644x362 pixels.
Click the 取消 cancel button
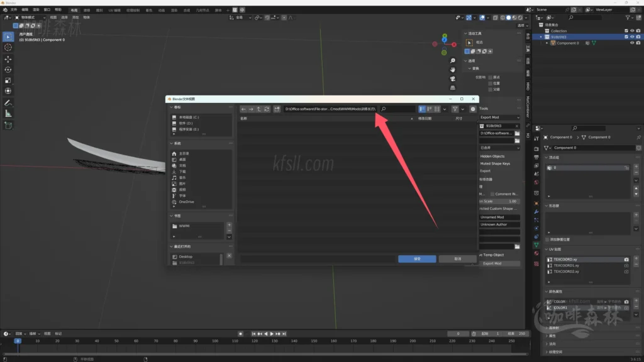click(457, 259)
